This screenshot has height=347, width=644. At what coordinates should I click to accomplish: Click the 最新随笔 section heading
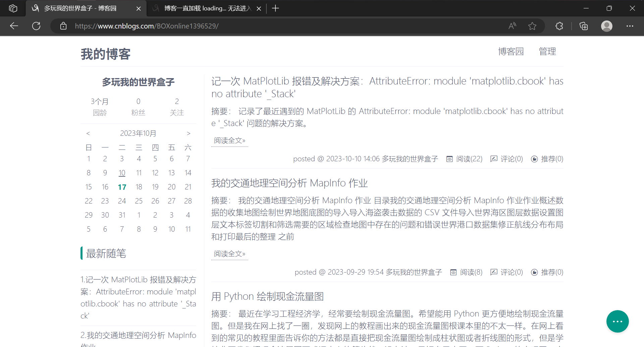pyautogui.click(x=106, y=253)
